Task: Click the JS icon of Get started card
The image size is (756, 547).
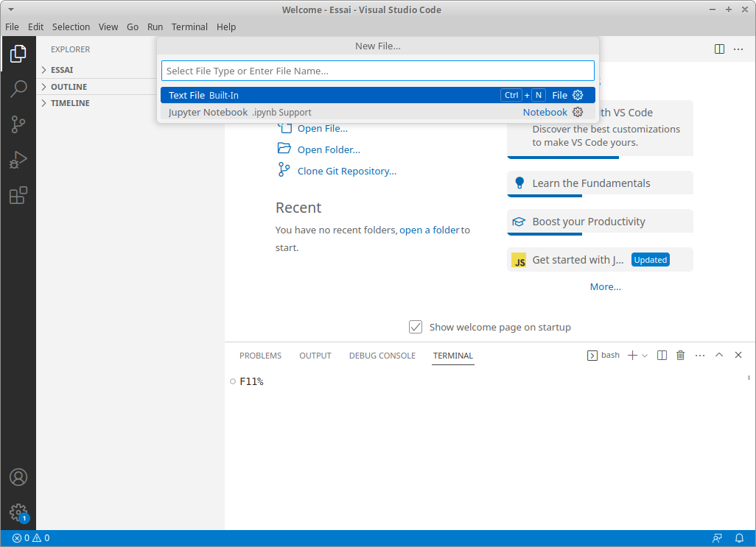Action: click(x=519, y=260)
